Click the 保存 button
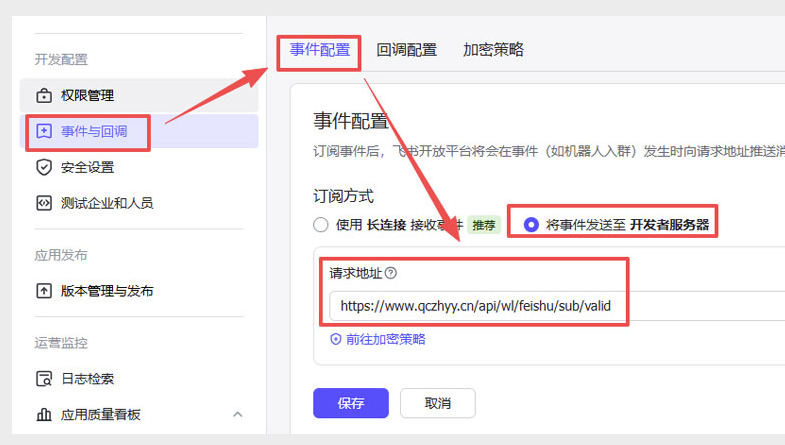The width and height of the screenshot is (785, 445). [351, 403]
